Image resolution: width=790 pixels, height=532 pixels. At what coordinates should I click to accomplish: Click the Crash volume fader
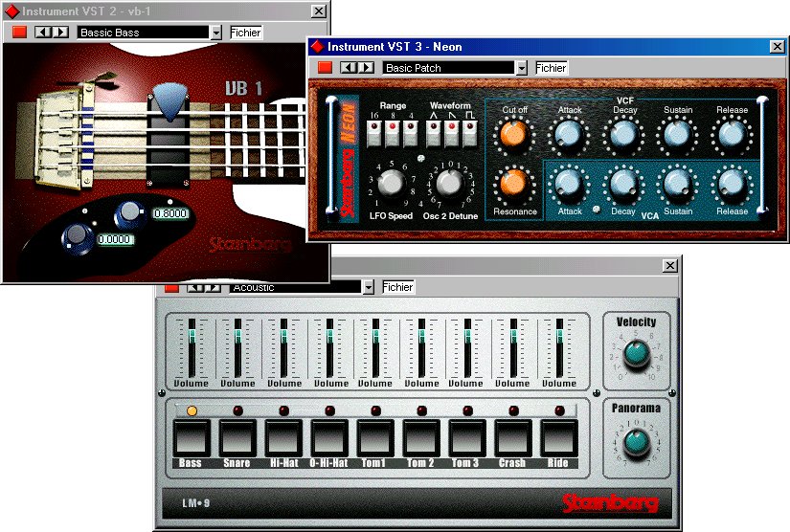pyautogui.click(x=513, y=337)
